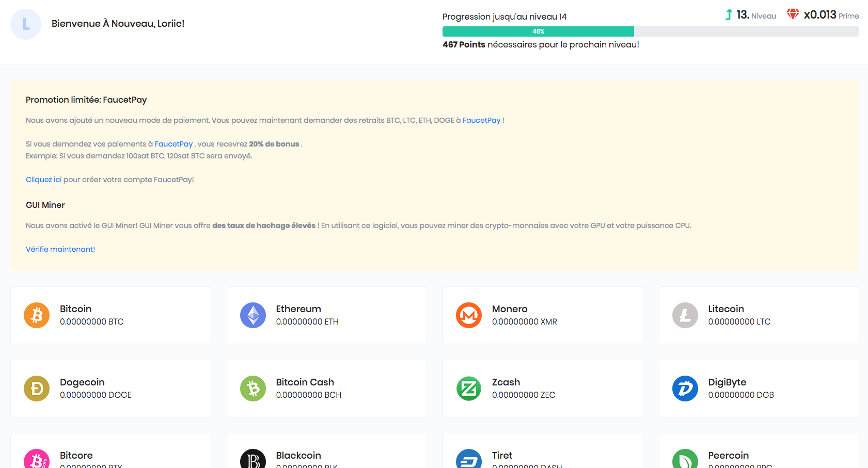The image size is (868, 468).
Task: Follow the 'Cliquez ici' link
Action: click(x=43, y=180)
